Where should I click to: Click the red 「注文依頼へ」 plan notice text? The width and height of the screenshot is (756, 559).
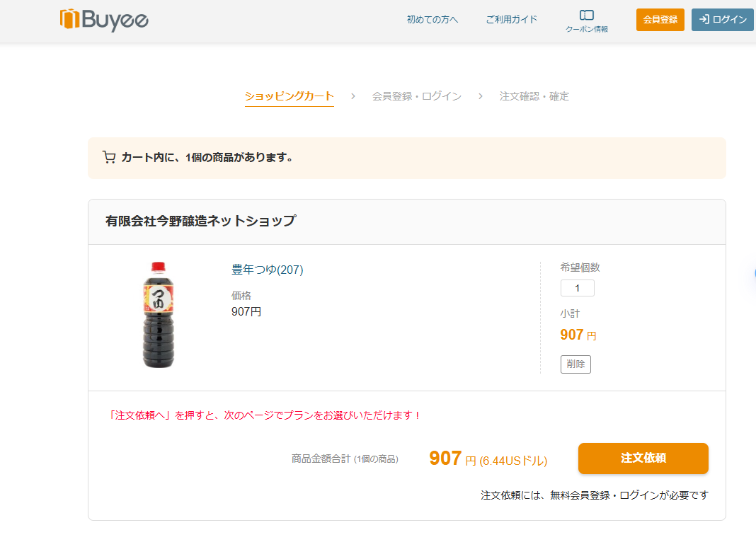[265, 415]
